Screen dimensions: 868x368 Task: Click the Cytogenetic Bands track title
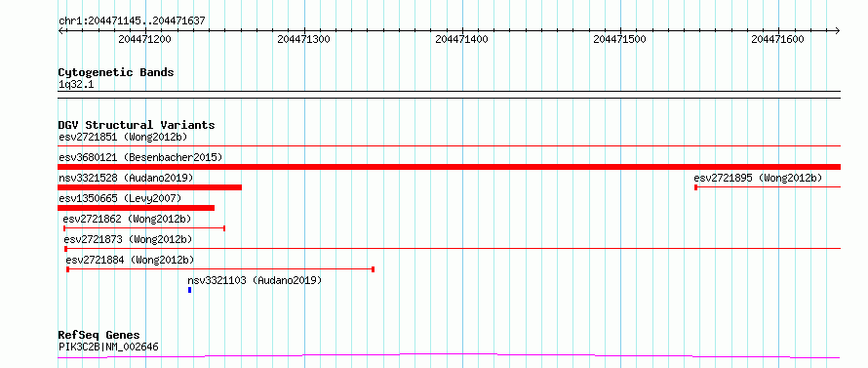tap(116, 72)
